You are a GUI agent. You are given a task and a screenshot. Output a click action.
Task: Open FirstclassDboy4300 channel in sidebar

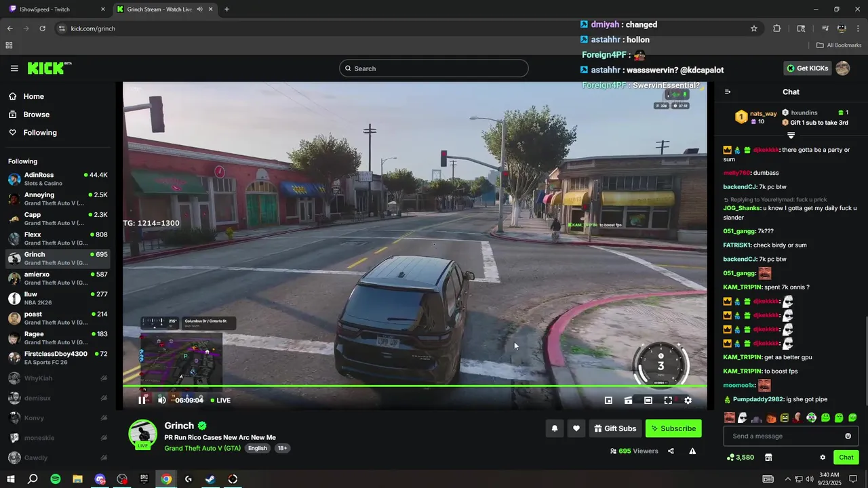[x=58, y=358]
